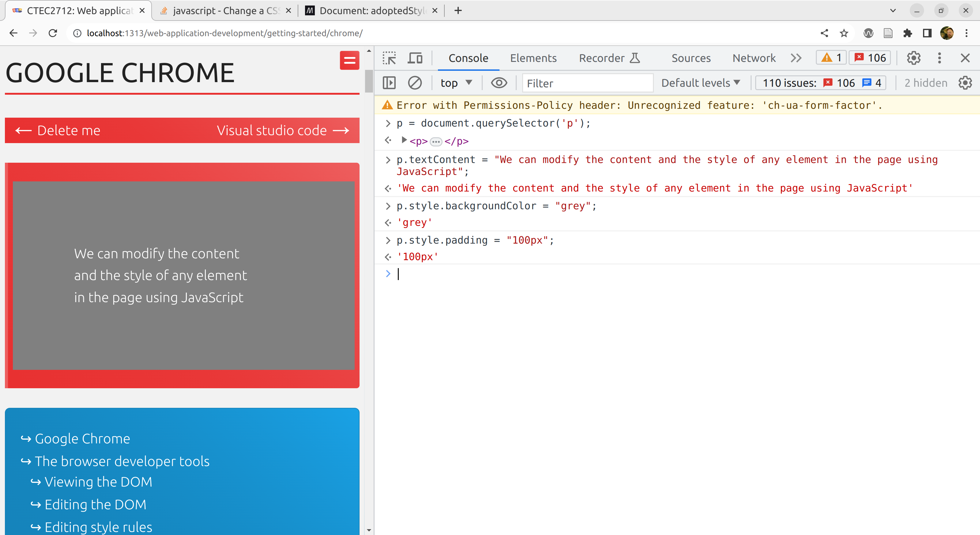View site information icon in address bar

(77, 33)
